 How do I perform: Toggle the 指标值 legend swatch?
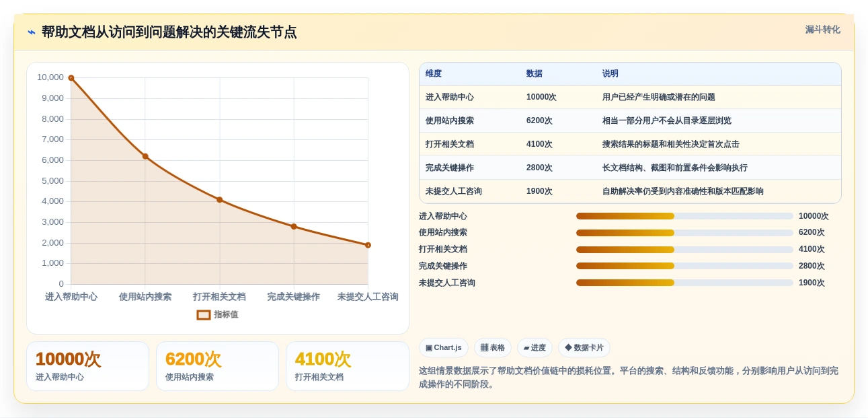(204, 314)
